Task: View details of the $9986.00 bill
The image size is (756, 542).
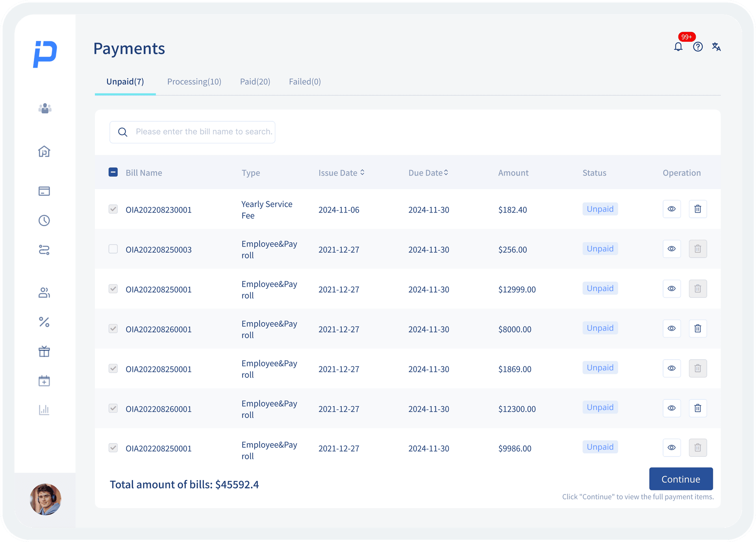Action: coord(672,447)
